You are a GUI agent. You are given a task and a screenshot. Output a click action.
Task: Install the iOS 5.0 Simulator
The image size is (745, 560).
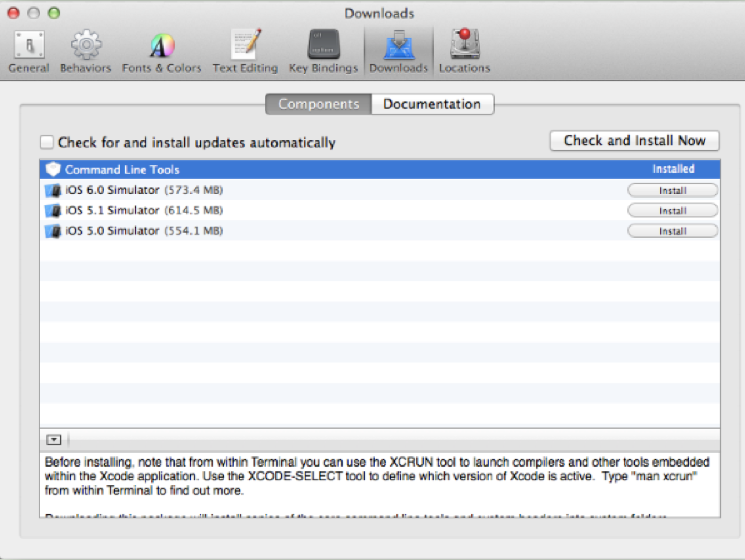pos(673,231)
